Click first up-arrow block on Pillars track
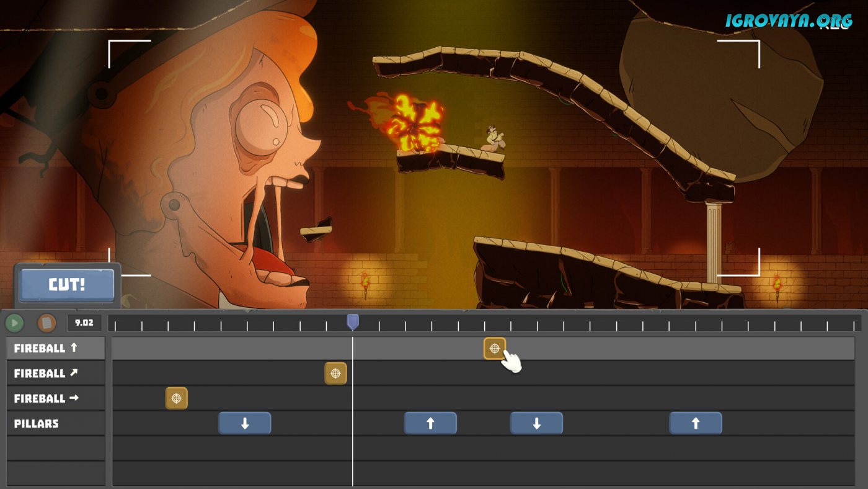The image size is (868, 489). click(x=430, y=423)
